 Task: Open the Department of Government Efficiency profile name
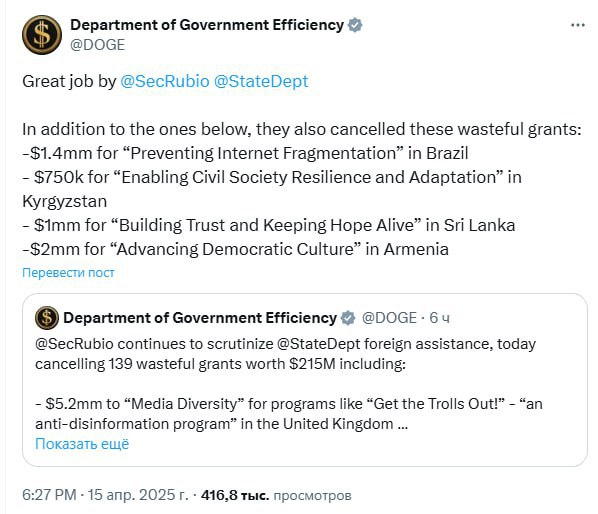[x=207, y=25]
